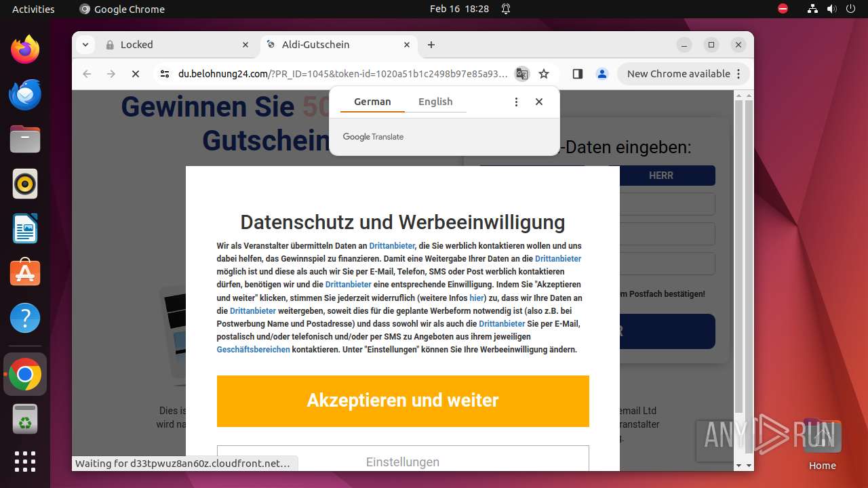Click the forward navigation arrow
Screen dimensions: 868x488
pyautogui.click(x=111, y=74)
